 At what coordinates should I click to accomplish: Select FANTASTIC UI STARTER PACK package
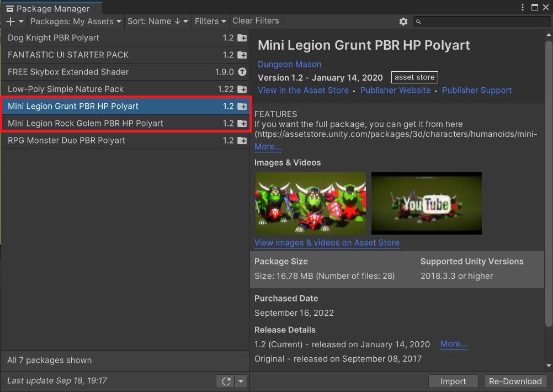[x=125, y=55]
